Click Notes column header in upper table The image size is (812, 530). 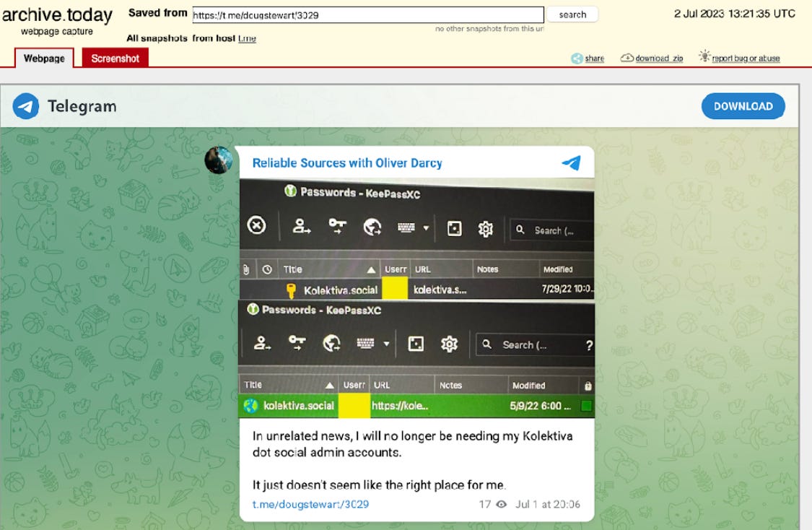505,269
